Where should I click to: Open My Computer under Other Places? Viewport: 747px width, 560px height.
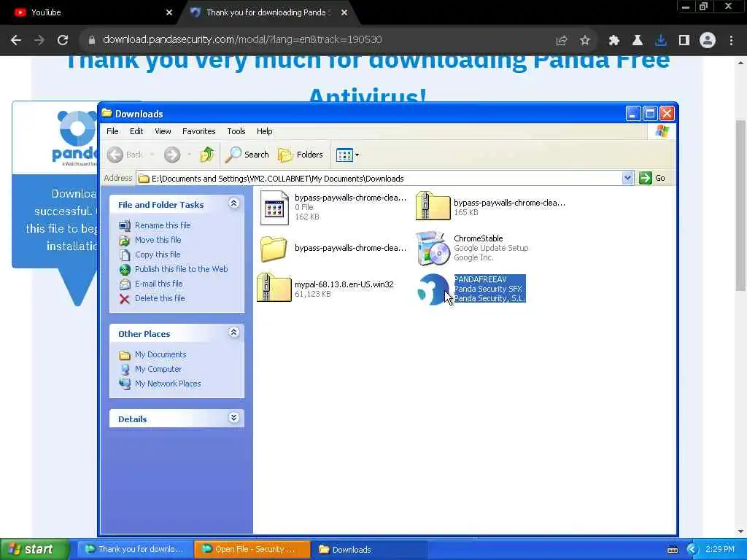[158, 369]
